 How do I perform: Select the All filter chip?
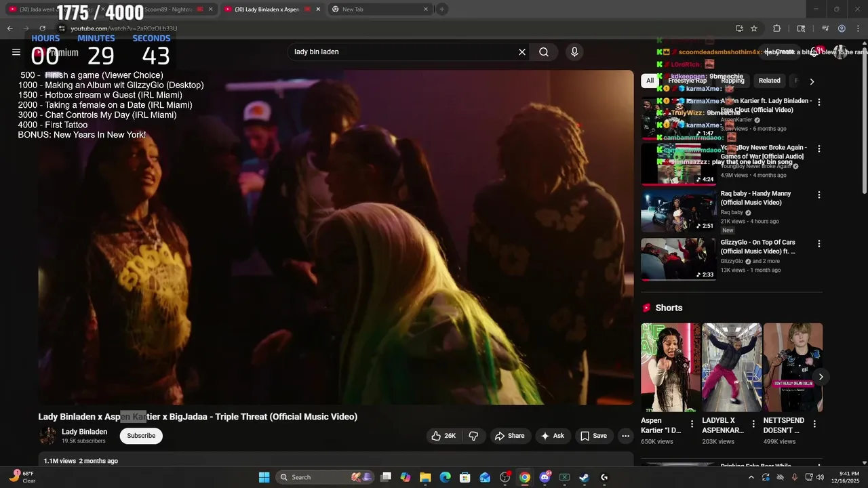coord(650,81)
